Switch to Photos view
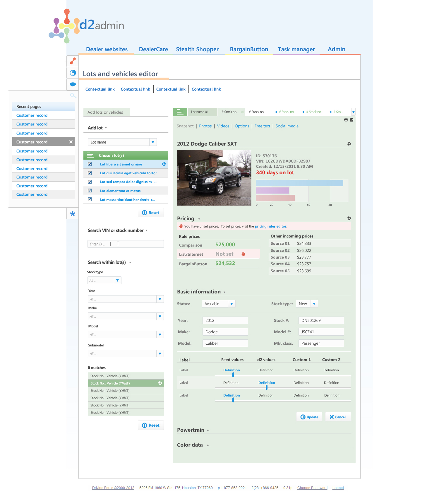Screen dimensions: 439x504 pos(205,126)
